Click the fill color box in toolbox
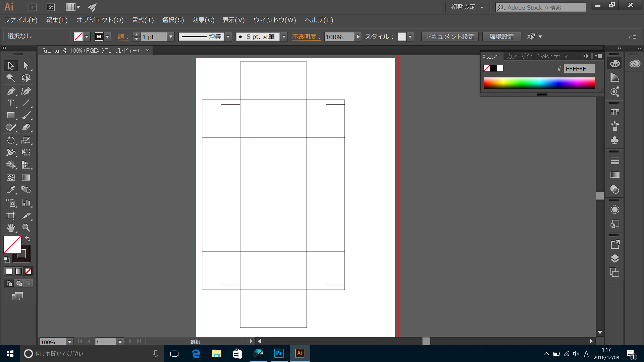This screenshot has height=362, width=644. 12,245
